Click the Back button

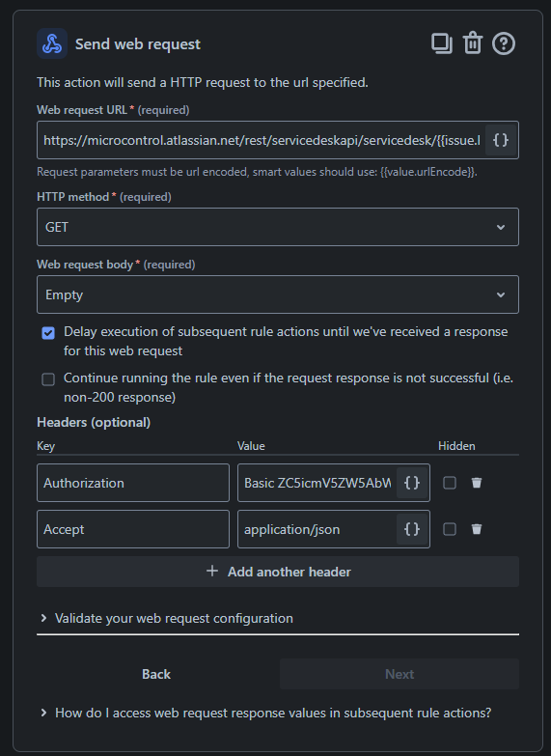click(x=156, y=674)
